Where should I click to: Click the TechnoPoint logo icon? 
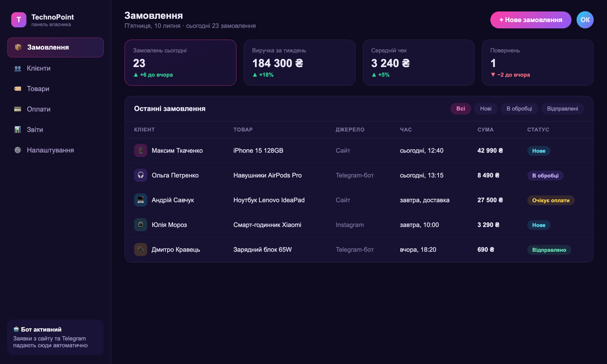(x=19, y=19)
